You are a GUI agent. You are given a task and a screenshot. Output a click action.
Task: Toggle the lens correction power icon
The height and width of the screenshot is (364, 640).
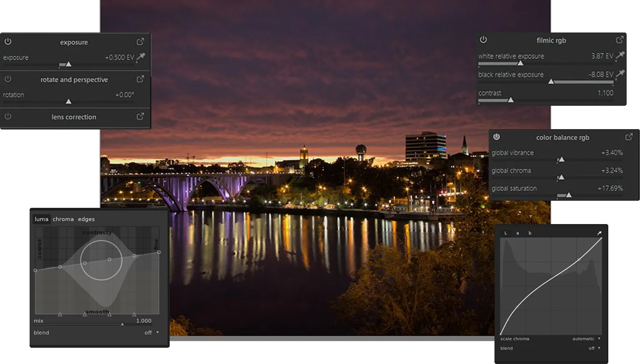pos(8,116)
